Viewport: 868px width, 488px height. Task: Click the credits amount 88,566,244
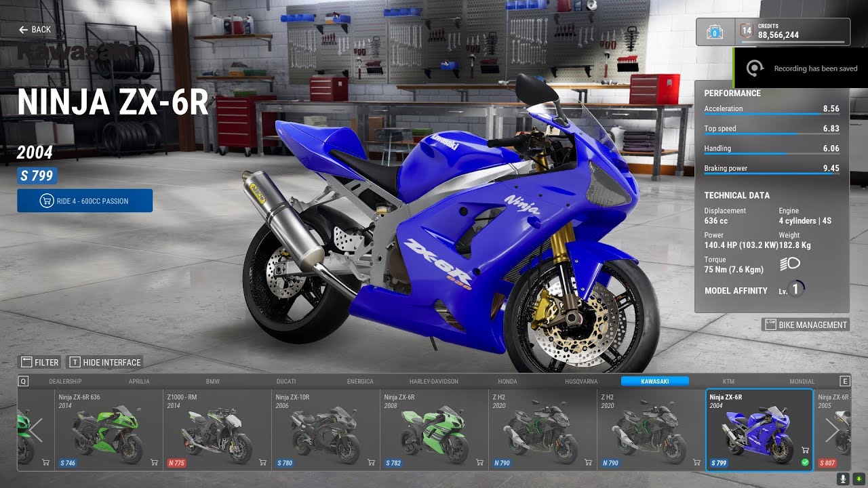[x=778, y=35]
